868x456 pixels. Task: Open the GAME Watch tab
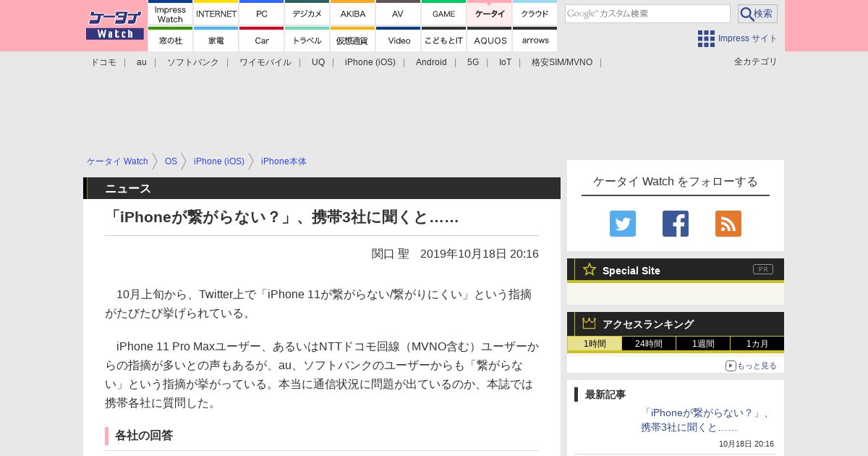(x=444, y=13)
